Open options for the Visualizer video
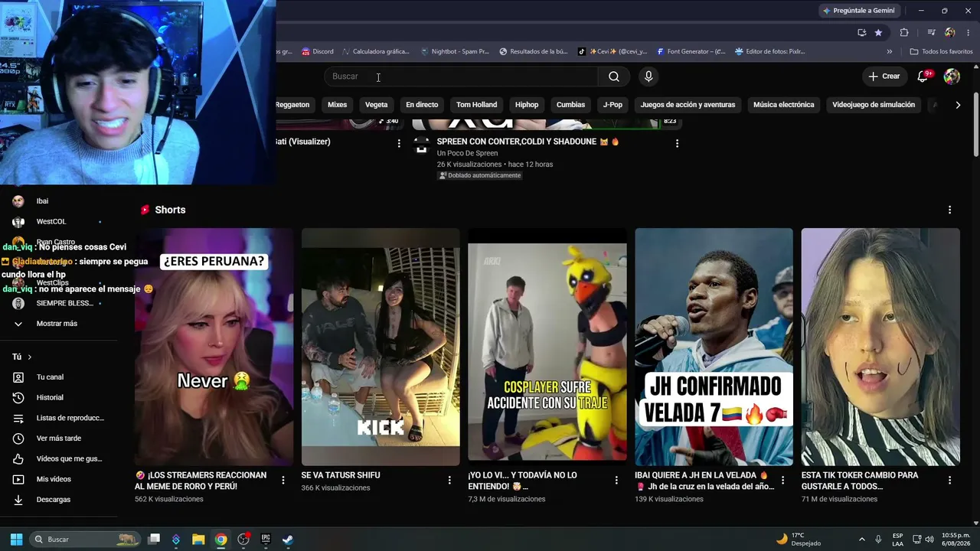This screenshot has height=551, width=980. pyautogui.click(x=399, y=143)
